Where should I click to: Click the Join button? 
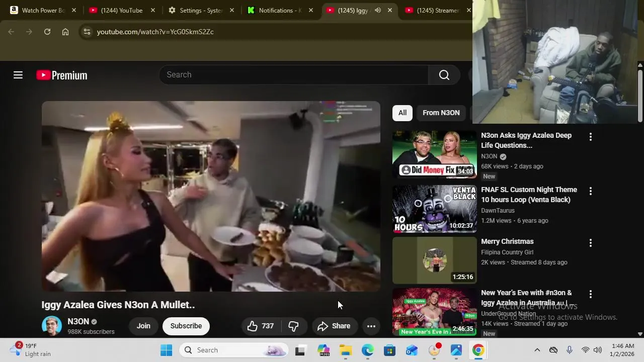coord(143,326)
